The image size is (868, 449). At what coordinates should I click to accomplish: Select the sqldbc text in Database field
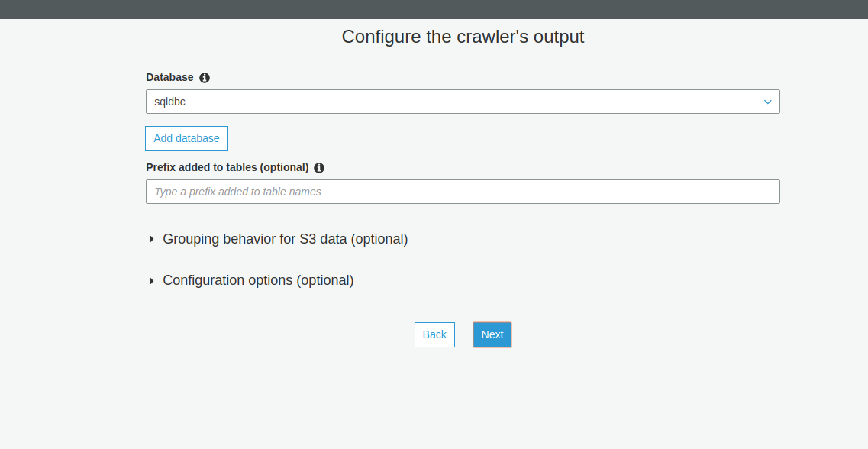[x=169, y=102]
